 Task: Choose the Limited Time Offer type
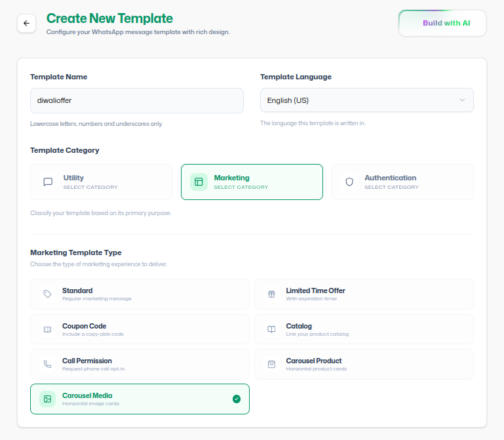[x=364, y=294]
